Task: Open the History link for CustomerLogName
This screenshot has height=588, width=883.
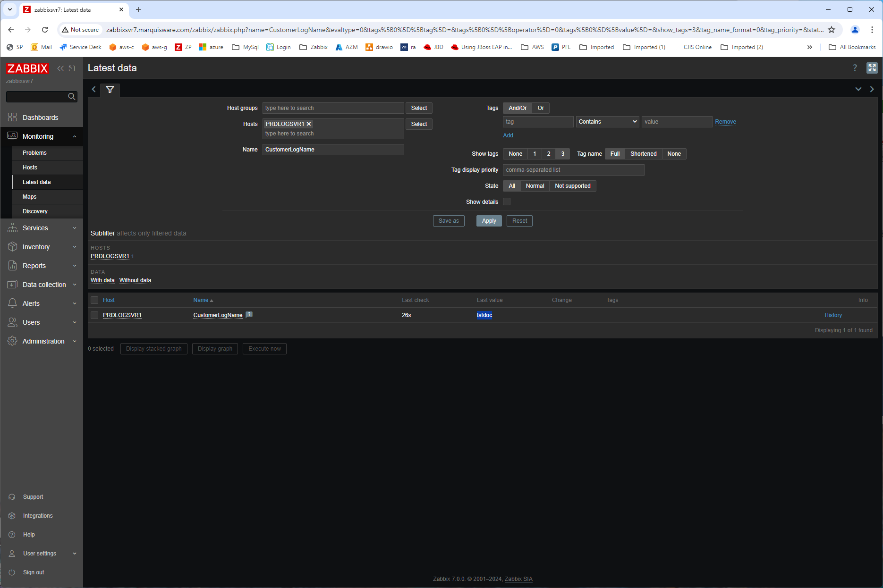Action: tap(833, 315)
